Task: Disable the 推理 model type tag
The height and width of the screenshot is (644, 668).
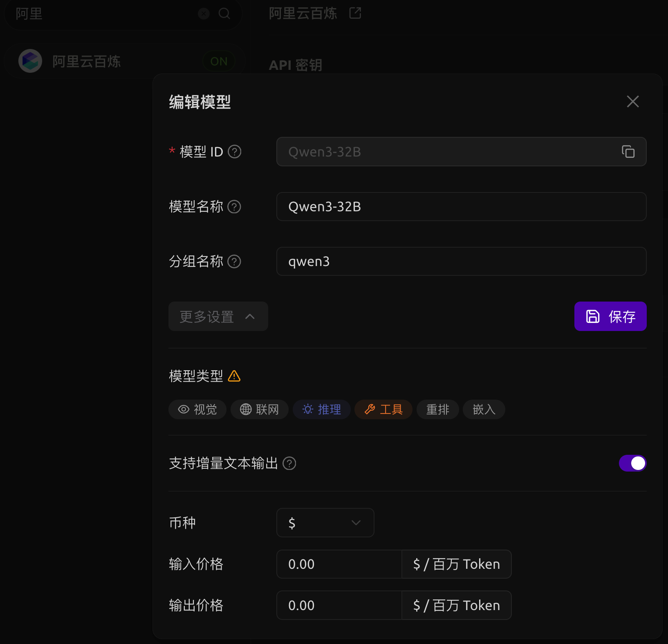Action: pyautogui.click(x=322, y=409)
